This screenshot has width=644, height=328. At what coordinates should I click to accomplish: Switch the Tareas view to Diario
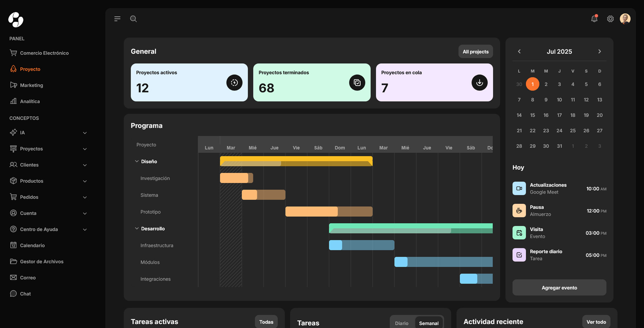click(x=401, y=323)
